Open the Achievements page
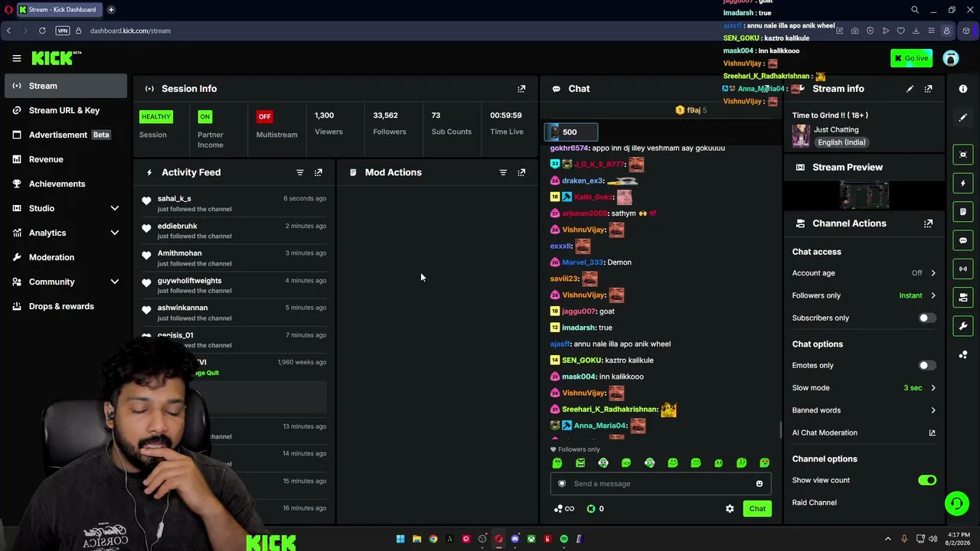 [x=65, y=184]
